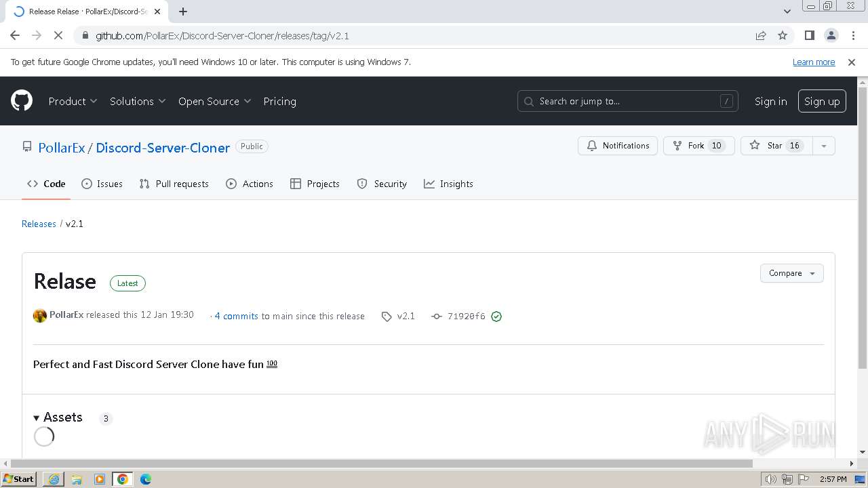This screenshot has height=488, width=868.
Task: Click Sign up button
Action: tap(822, 101)
